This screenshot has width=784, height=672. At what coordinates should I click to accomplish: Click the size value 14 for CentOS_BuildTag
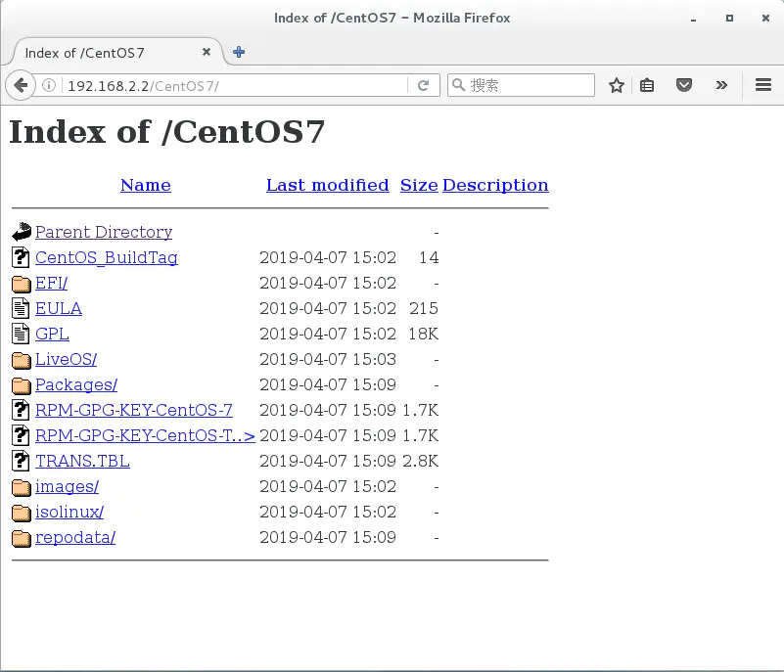429,257
